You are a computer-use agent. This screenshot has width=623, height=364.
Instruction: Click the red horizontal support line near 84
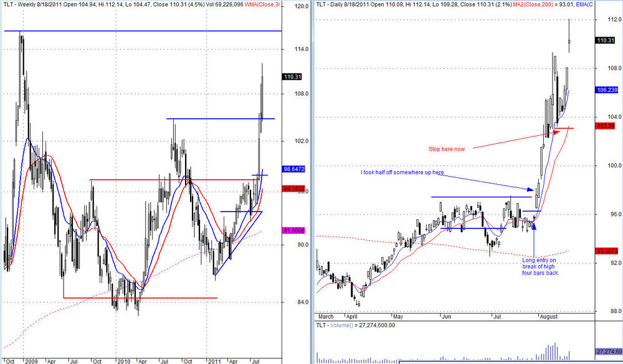(140, 297)
